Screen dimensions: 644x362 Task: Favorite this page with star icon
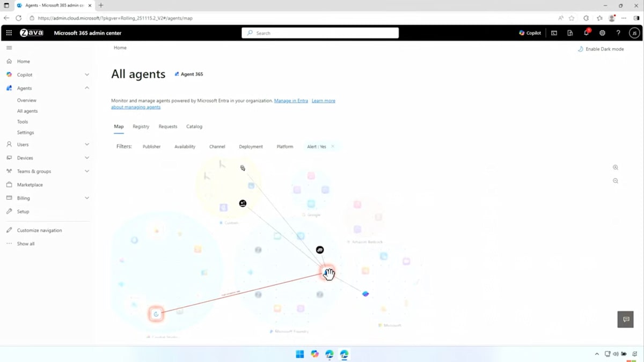pyautogui.click(x=572, y=18)
